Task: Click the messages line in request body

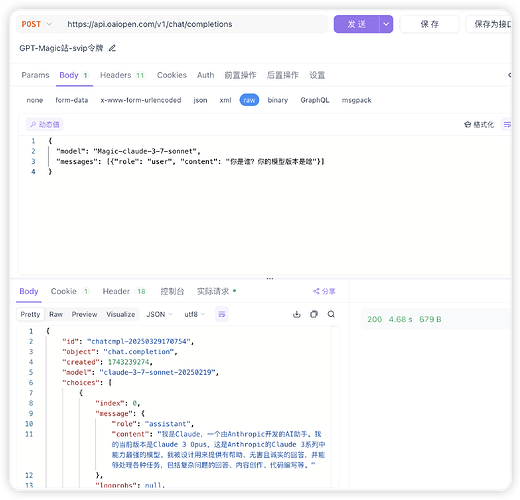Action: [190, 162]
